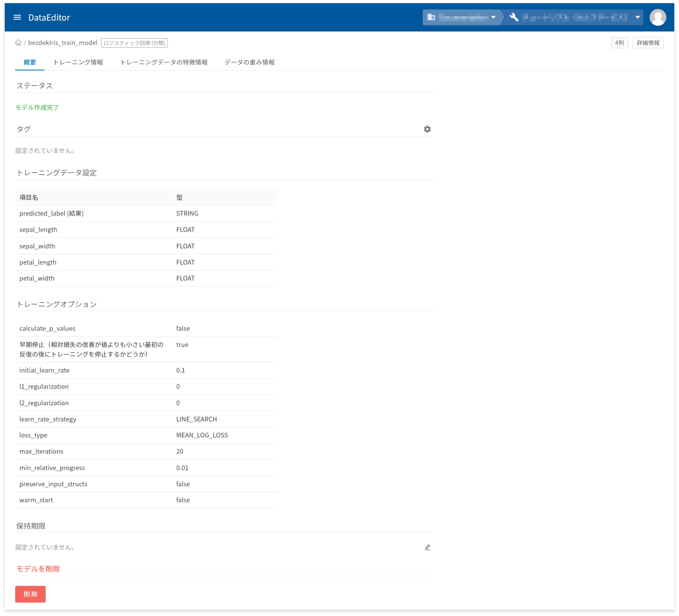Expand the project selector dropdown arrow
This screenshot has height=616, width=679.
[638, 17]
